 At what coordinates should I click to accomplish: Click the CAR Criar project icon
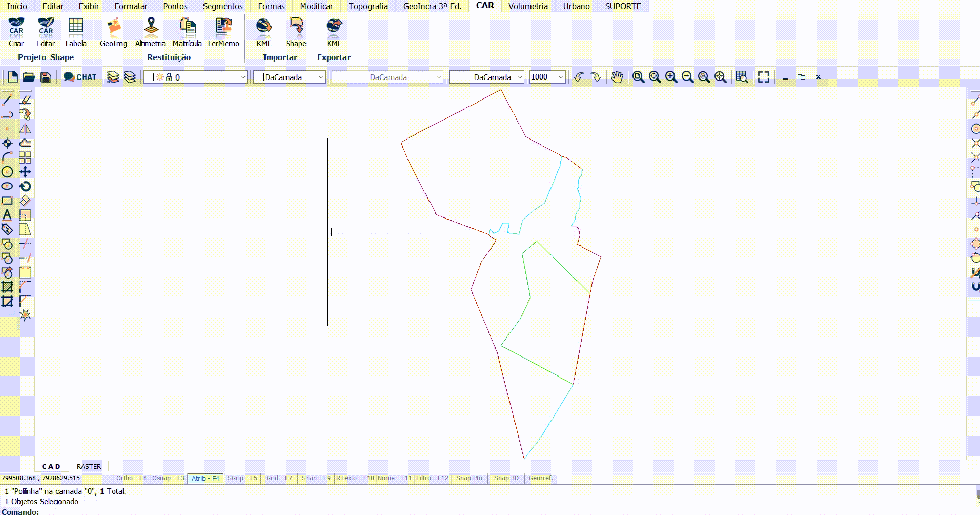tap(16, 32)
